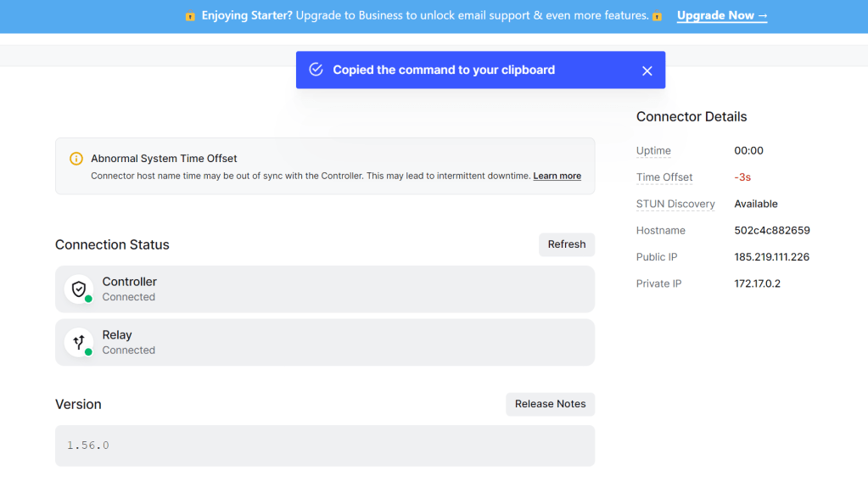Click the Time Offset label

(664, 177)
